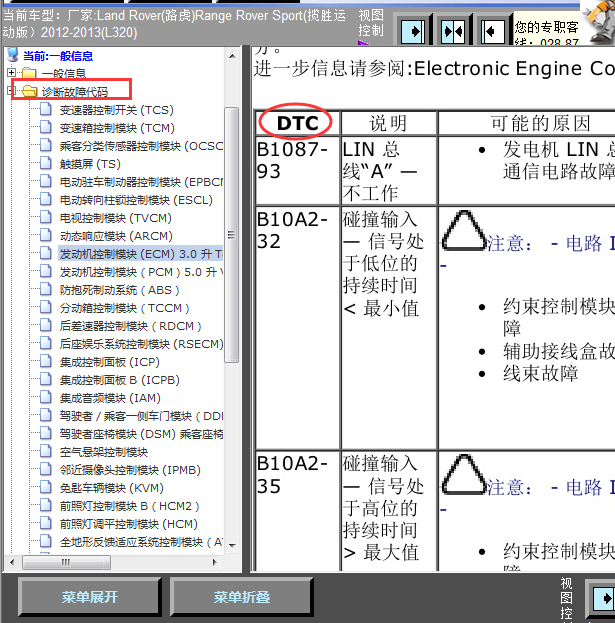Click the vertical scrollbar thumb in tree panel
The width and height of the screenshot is (615, 623).
point(231,234)
